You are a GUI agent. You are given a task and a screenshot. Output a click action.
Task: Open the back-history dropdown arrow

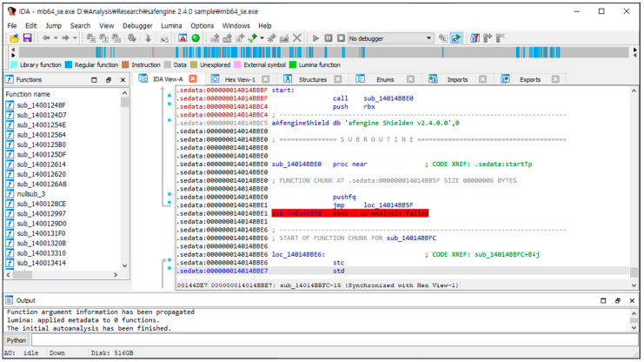click(56, 38)
